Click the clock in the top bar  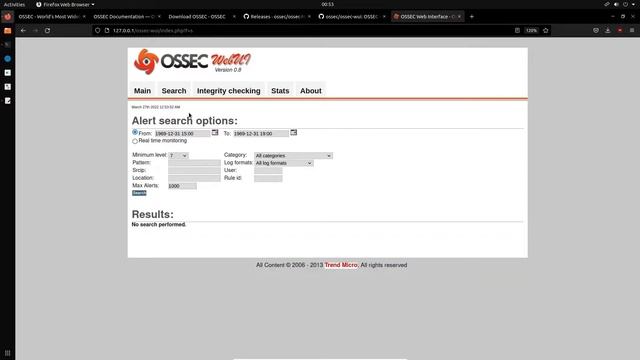[327, 4]
